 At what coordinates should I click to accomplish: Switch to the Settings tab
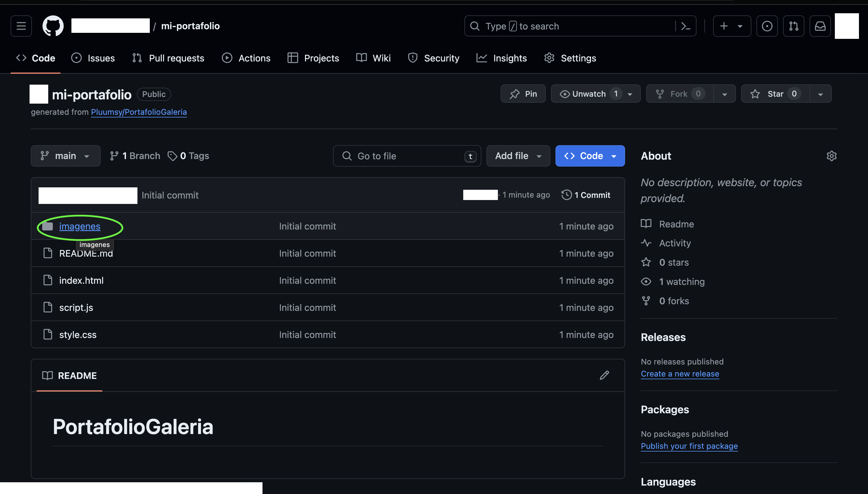pos(570,58)
